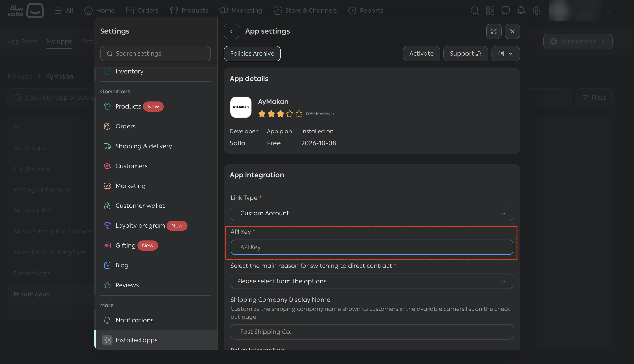634x364 pixels.
Task: Go back using the App settings arrow
Action: (231, 31)
